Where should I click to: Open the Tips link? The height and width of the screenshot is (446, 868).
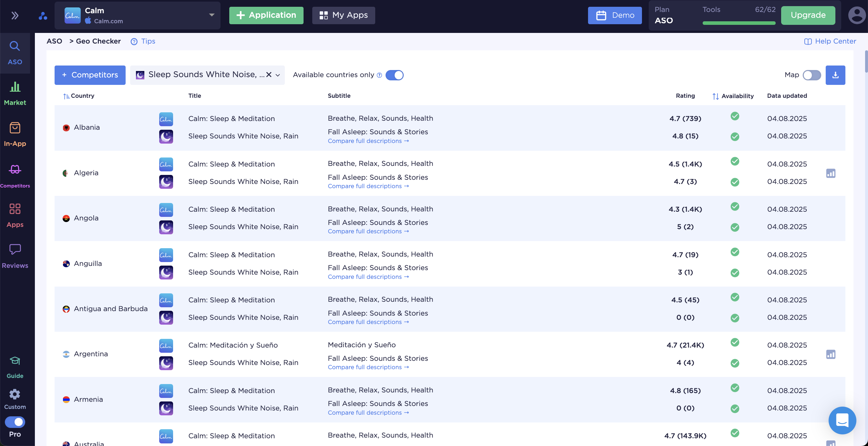click(x=143, y=41)
